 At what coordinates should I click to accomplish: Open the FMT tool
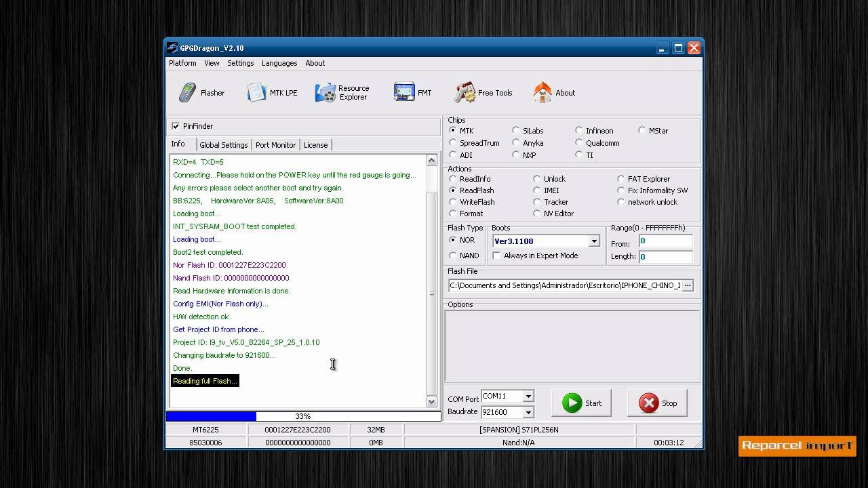pos(412,93)
